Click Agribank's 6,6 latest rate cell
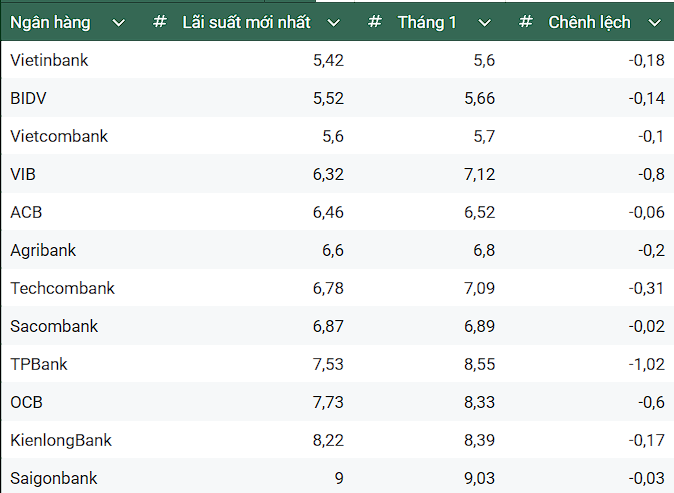The height and width of the screenshot is (493, 674). click(330, 250)
